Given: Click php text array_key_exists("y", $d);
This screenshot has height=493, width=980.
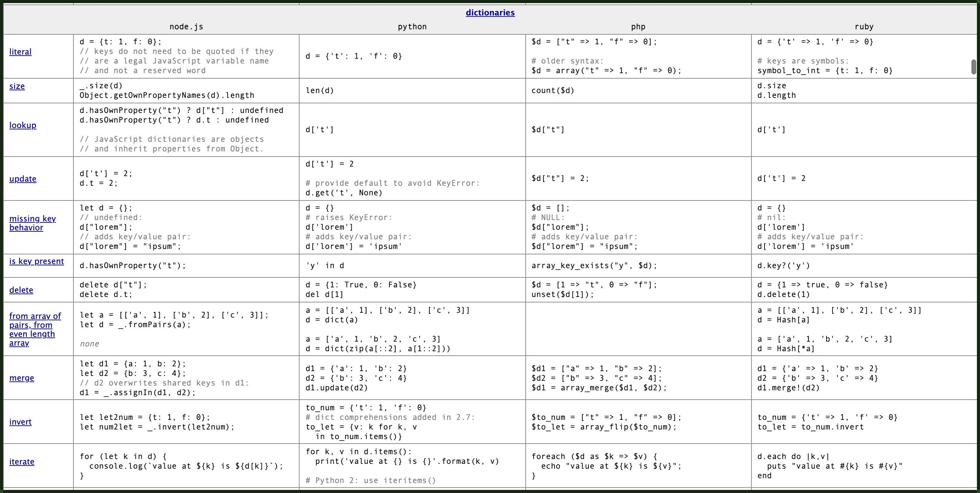Looking at the screenshot, I should coord(594,266).
